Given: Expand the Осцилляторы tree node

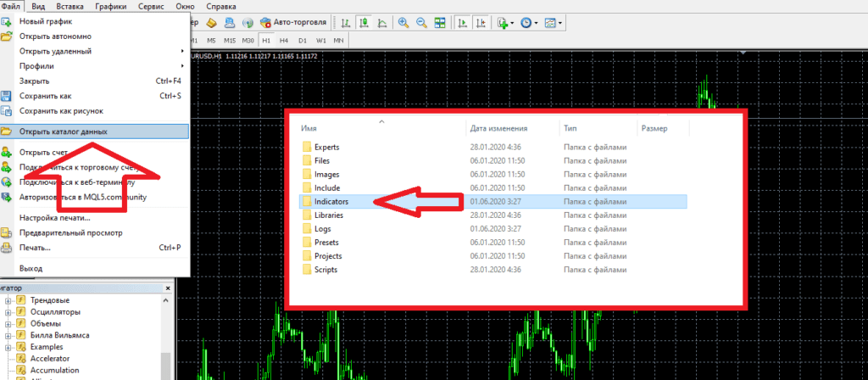Looking at the screenshot, I should 8,312.
